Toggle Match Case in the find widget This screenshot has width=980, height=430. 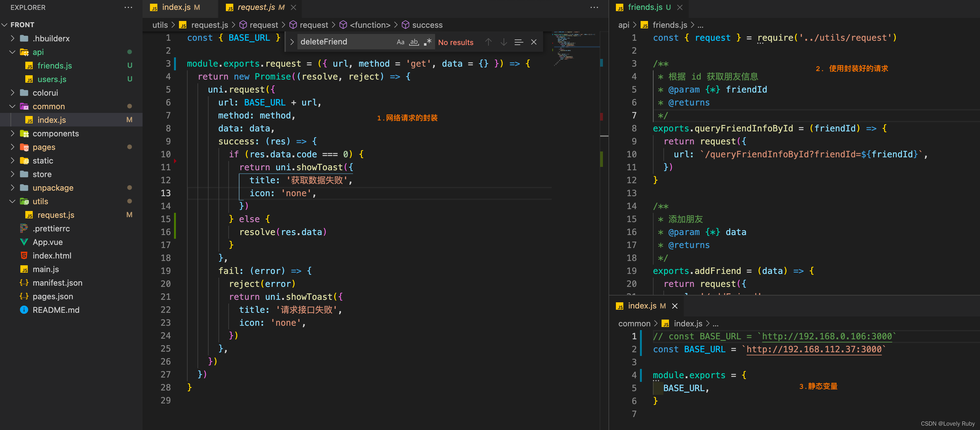[400, 42]
